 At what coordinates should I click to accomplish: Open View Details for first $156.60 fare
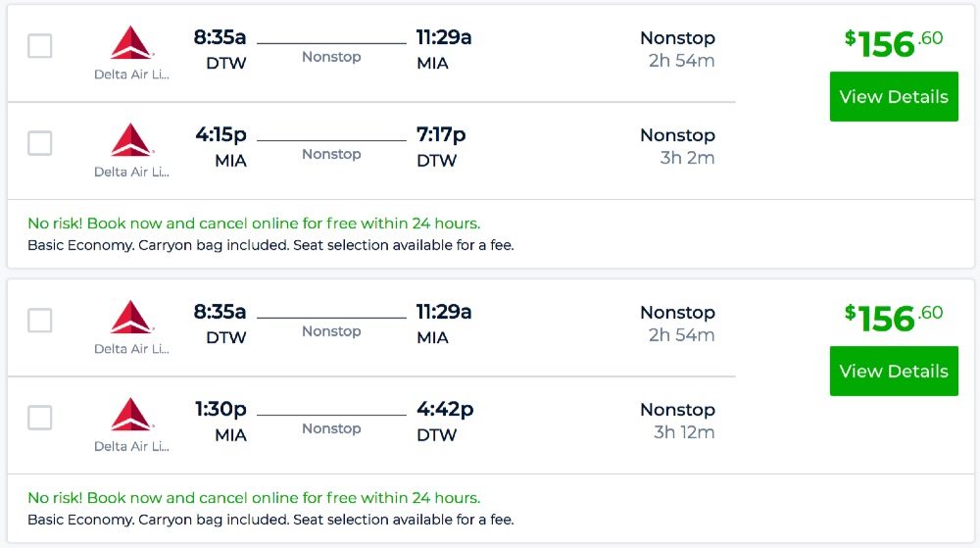894,96
